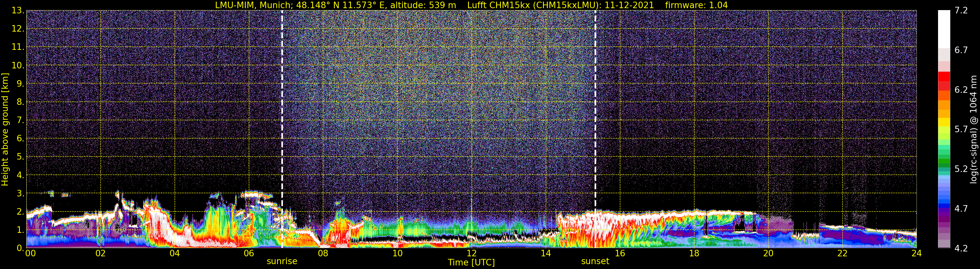Viewport: 980px width, 269px height.
Task: Click the x-axis tick label 00
Action: point(30,253)
